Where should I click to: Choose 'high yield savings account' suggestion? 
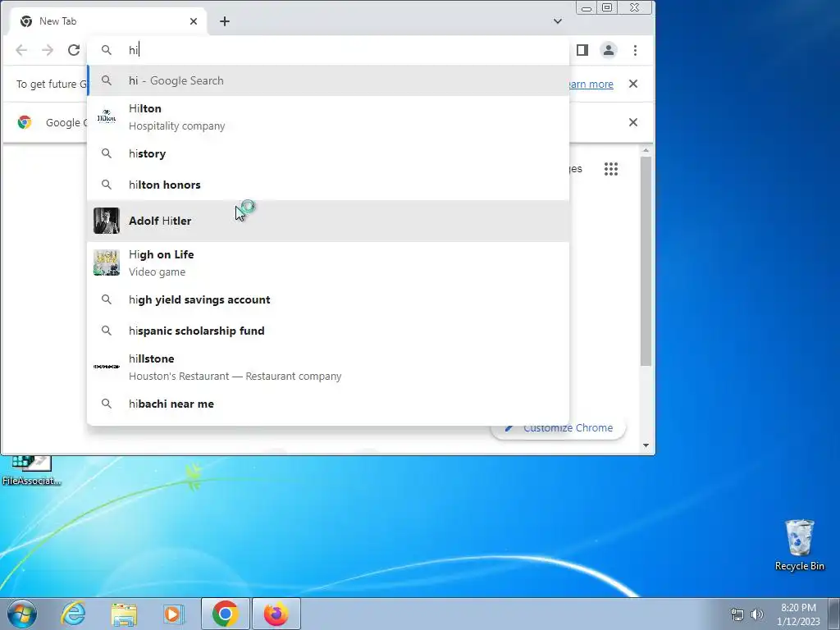328,300
